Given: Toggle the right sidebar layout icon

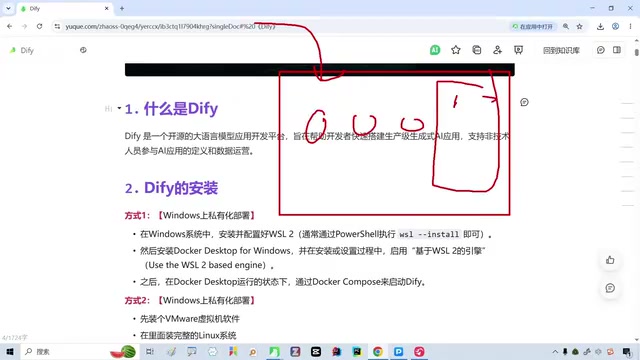Looking at the screenshot, I should 617,50.
